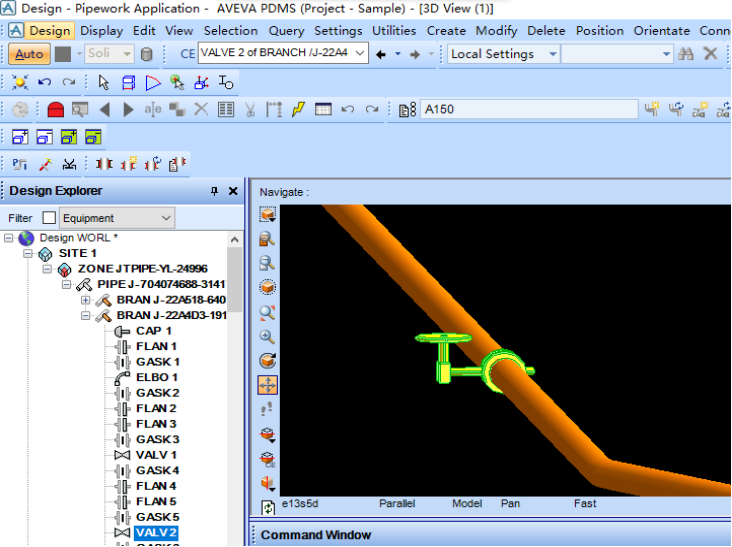
Task: Open the Equipment filter dropdown
Action: [x=165, y=218]
